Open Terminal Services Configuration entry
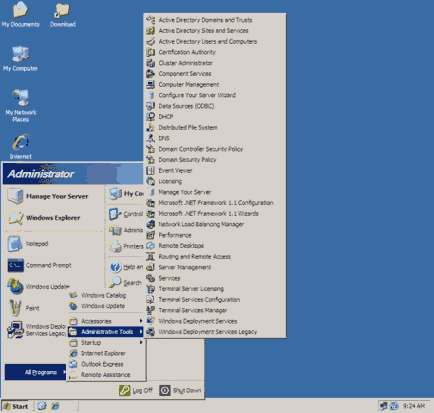This screenshot has width=434, height=413. tap(215, 300)
